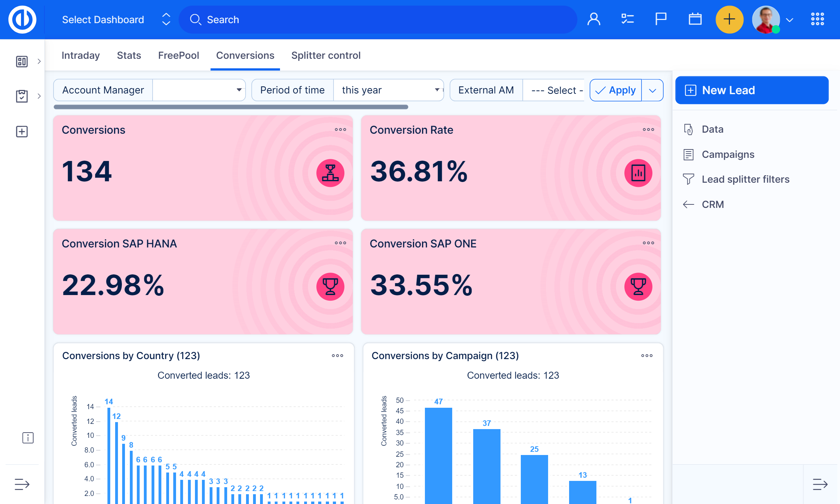Click the user profile outline icon
This screenshot has width=840, height=504.
pos(594,19)
